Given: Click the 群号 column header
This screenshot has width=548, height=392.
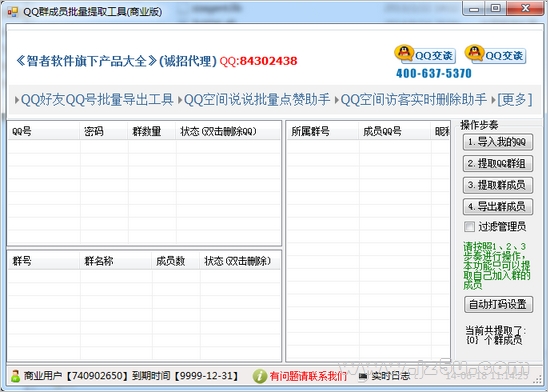Looking at the screenshot, I should pyautogui.click(x=44, y=261).
